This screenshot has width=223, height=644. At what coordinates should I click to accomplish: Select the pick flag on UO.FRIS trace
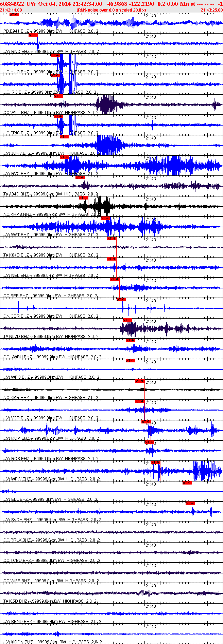point(58,116)
